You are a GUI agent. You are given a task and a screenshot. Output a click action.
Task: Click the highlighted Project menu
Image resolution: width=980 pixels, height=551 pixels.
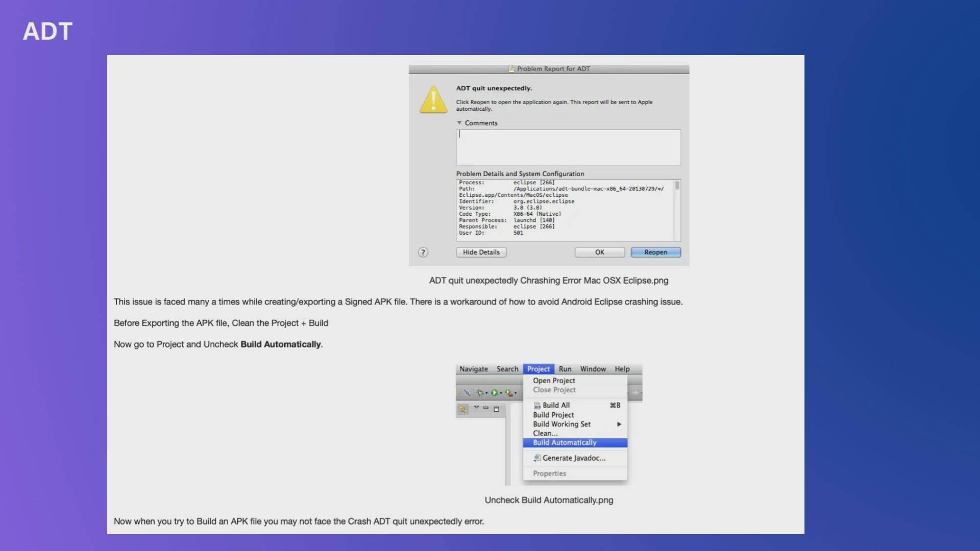point(538,369)
